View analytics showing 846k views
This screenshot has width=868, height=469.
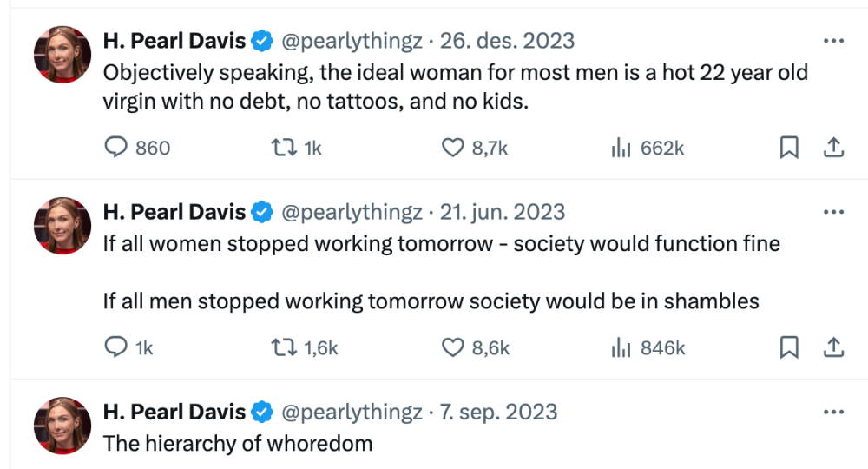tap(648, 347)
